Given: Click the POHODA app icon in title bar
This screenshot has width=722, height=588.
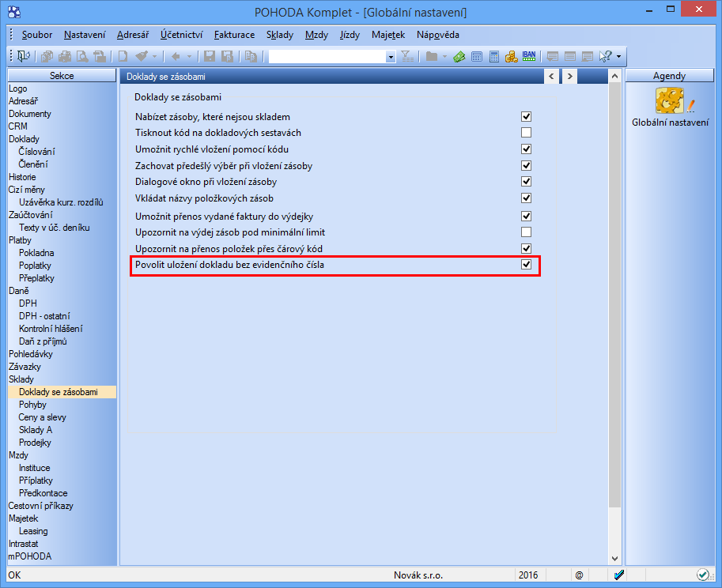Looking at the screenshot, I should [x=14, y=12].
